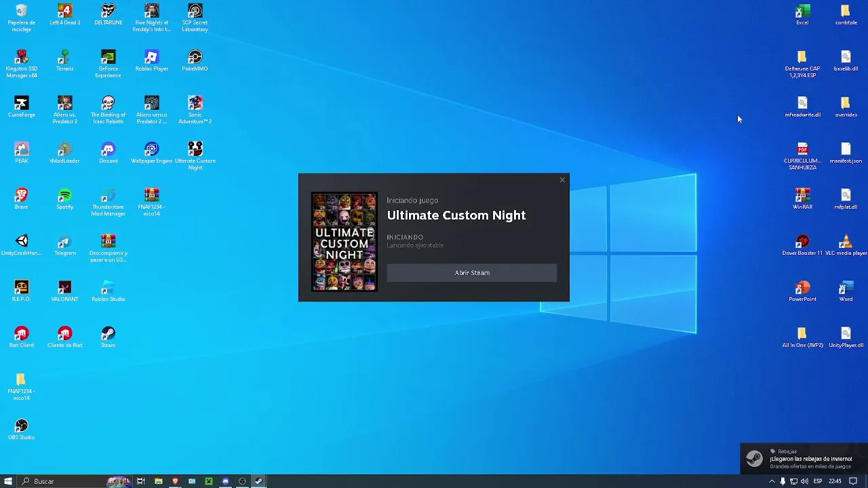Image resolution: width=868 pixels, height=488 pixels.
Task: Select the Discord desktop shortcut
Action: click(108, 153)
